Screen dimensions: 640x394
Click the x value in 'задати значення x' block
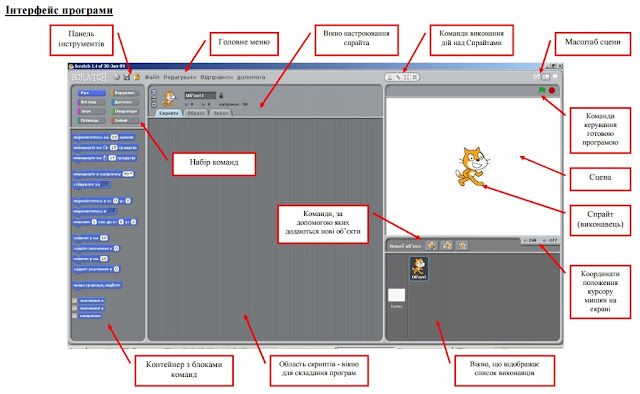116,248
